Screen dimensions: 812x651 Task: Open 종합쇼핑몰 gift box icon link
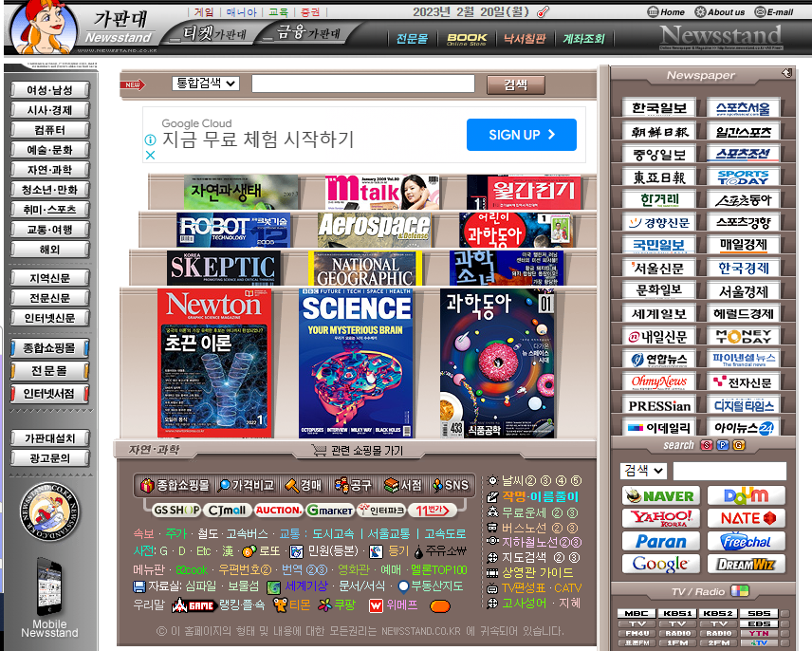pyautogui.click(x=148, y=485)
